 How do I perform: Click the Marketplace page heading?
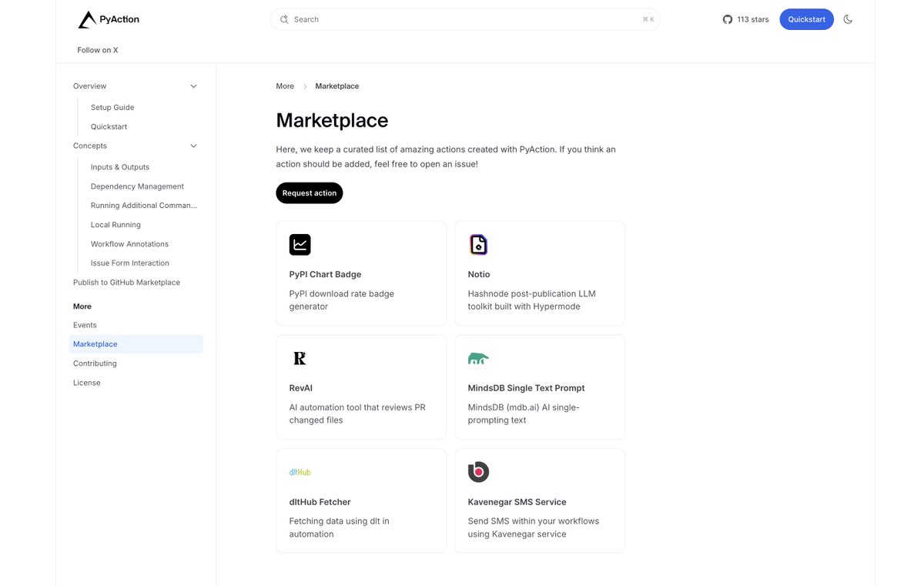click(x=333, y=120)
